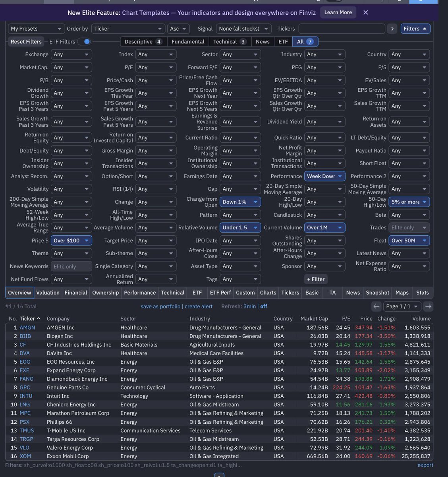The height and width of the screenshot is (477, 448).
Task: Click the save as portfolio link
Action: (x=160, y=306)
